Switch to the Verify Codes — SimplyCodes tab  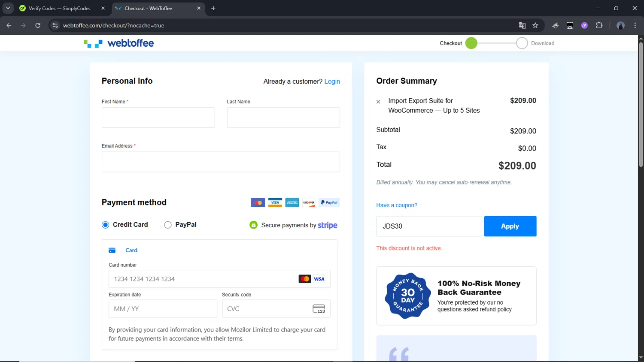tap(59, 8)
